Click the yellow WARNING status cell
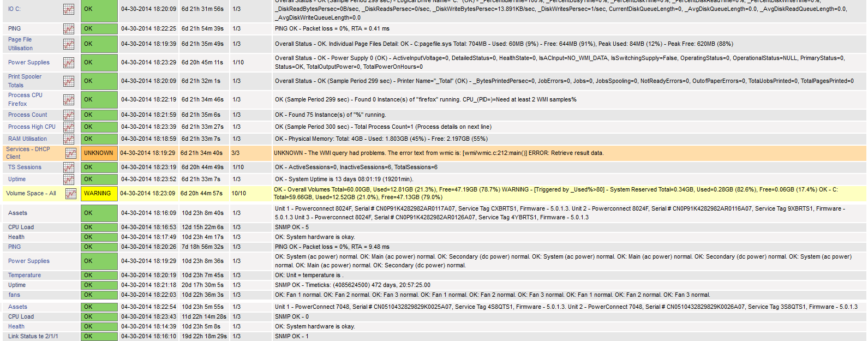The height and width of the screenshot is (341, 868). 99,194
